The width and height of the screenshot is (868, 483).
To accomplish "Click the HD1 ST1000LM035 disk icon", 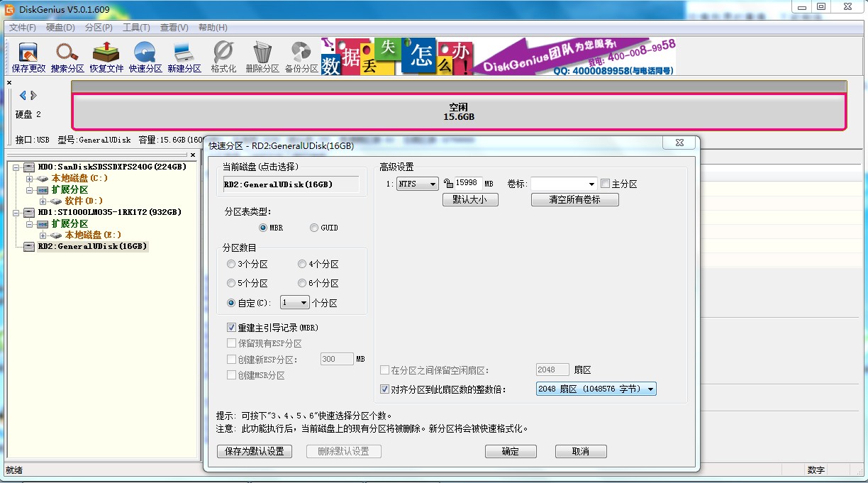I will pyautogui.click(x=29, y=212).
